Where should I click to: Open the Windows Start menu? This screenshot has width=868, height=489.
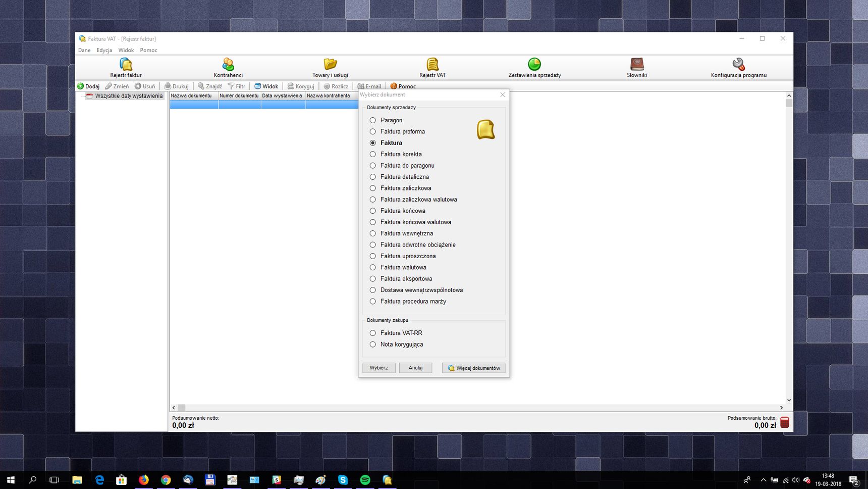point(11,480)
